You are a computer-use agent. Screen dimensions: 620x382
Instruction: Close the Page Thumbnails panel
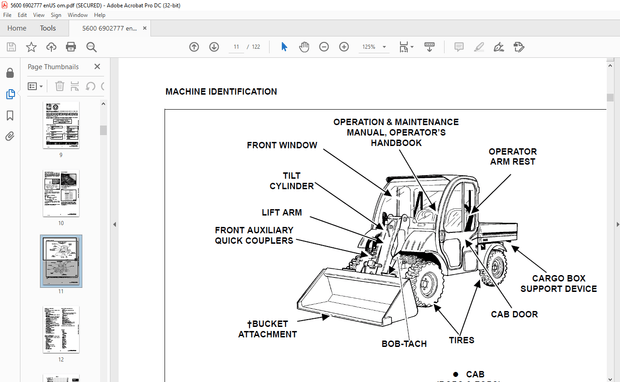coord(97,66)
